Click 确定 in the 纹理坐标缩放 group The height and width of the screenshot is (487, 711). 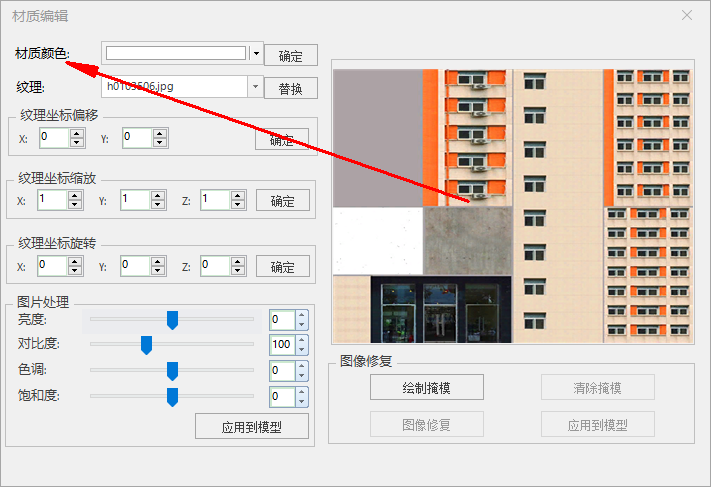tap(282, 200)
